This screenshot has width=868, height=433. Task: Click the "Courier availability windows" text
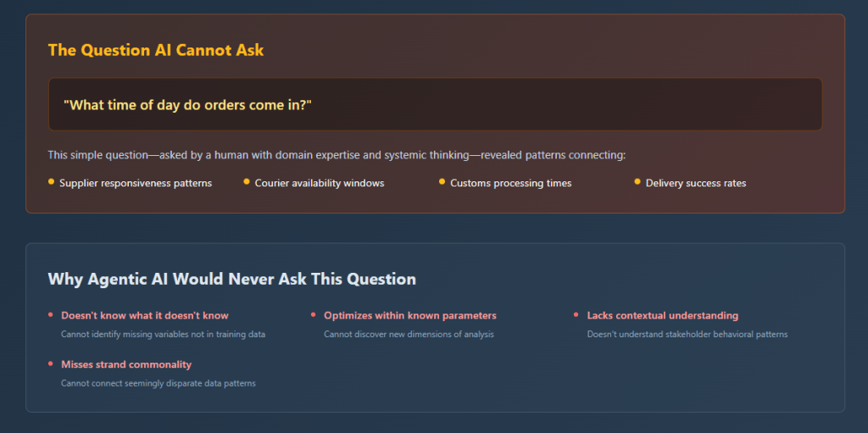tap(320, 183)
